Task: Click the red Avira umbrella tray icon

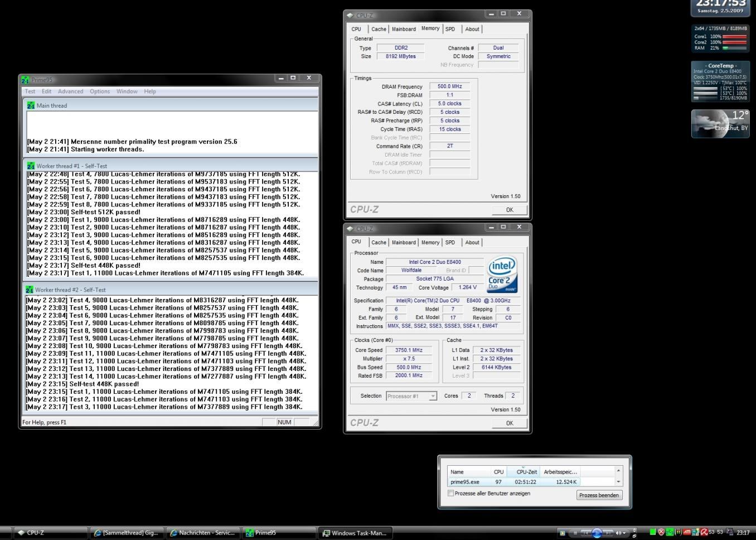Action: point(704,532)
